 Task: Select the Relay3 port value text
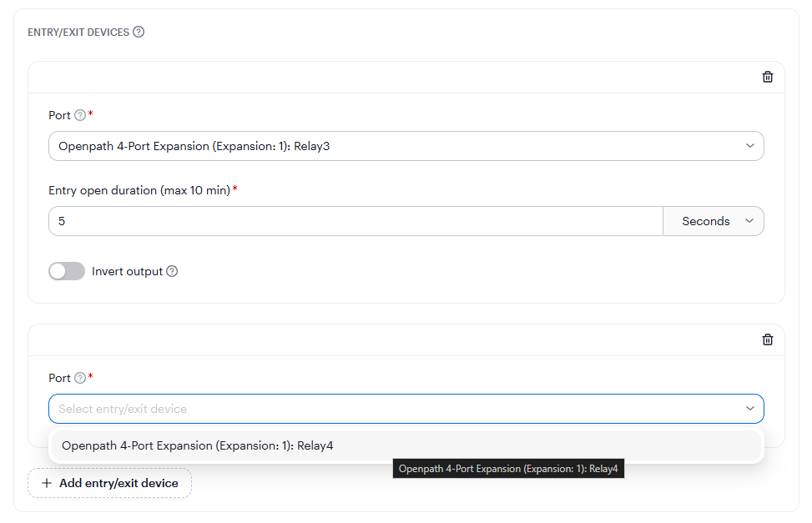tap(194, 146)
